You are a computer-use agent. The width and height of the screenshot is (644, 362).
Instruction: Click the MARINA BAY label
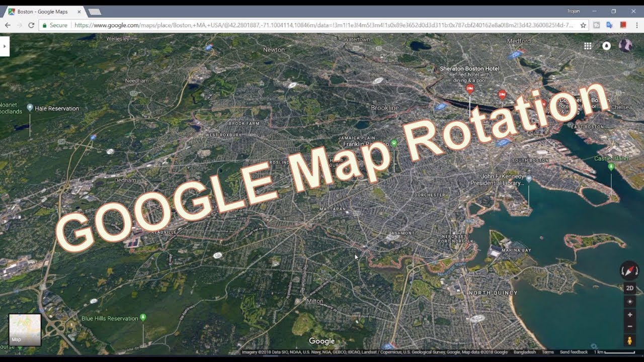click(516, 250)
